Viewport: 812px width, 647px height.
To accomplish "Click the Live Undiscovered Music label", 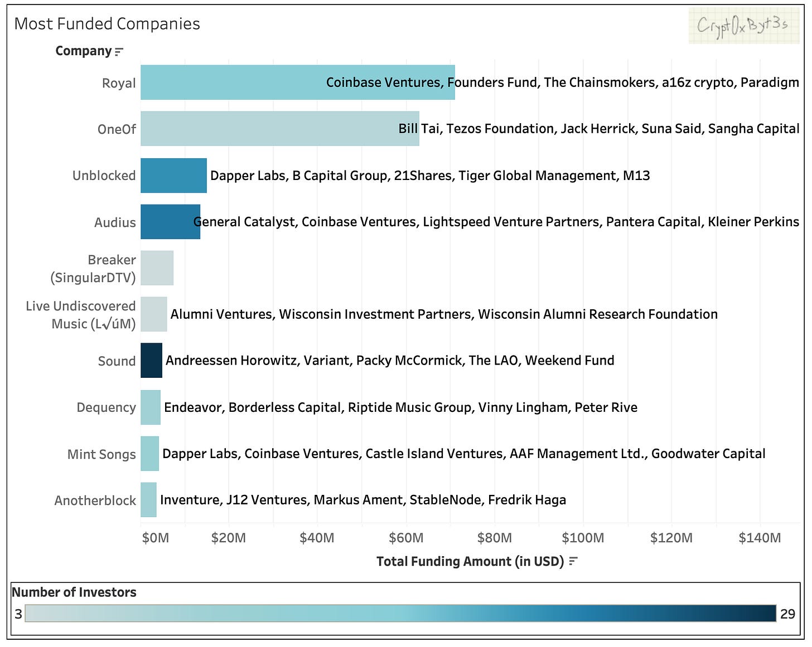I will [x=81, y=315].
